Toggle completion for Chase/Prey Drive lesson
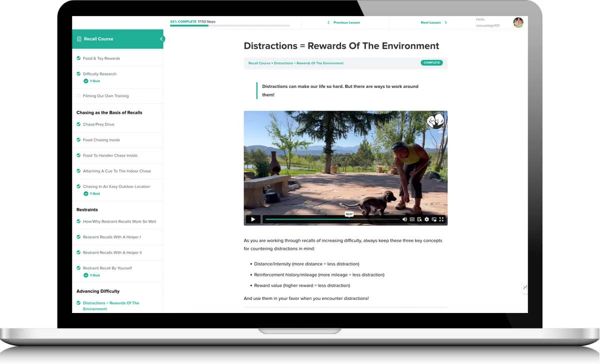The height and width of the screenshot is (364, 600). coord(78,124)
